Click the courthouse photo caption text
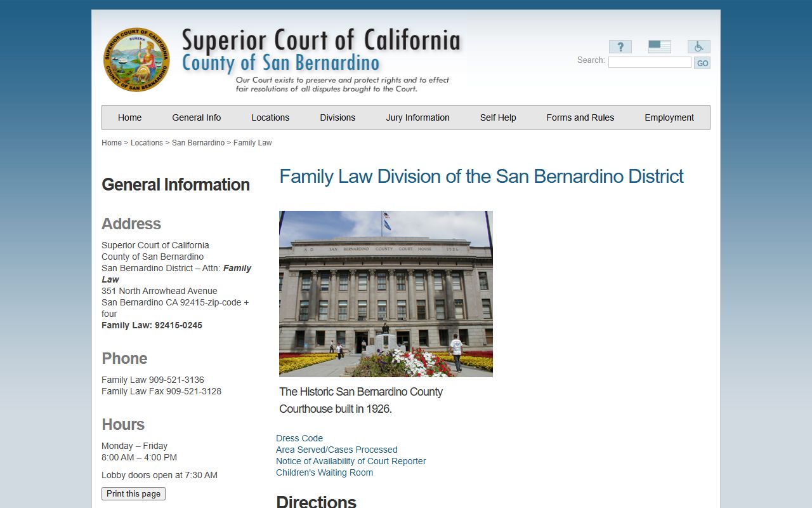The width and height of the screenshot is (812, 508). 361,400
